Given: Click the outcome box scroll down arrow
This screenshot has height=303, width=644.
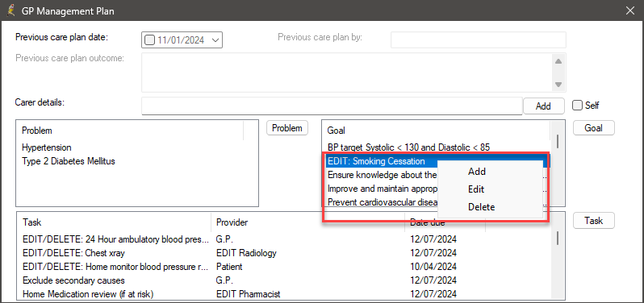Looking at the screenshot, I should click(558, 85).
